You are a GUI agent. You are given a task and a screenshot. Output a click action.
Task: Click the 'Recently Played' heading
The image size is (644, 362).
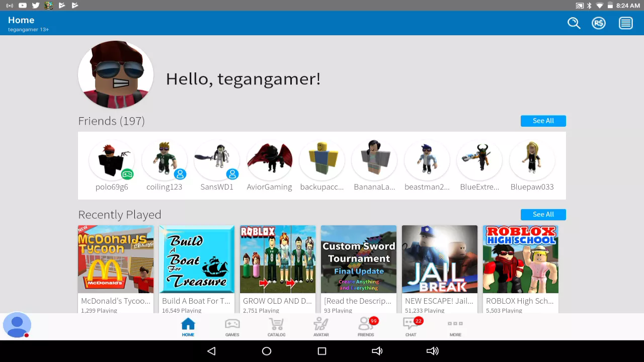(x=120, y=215)
